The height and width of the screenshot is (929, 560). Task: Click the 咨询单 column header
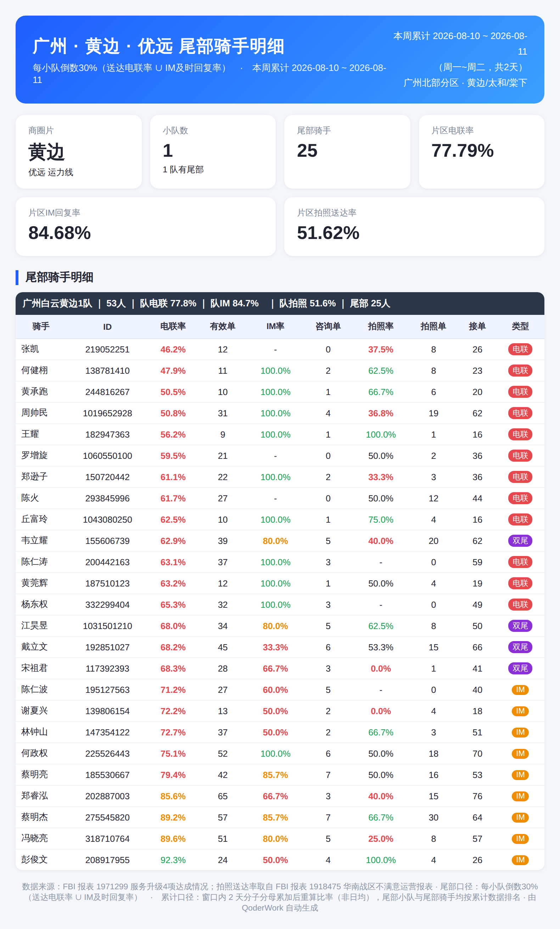point(328,327)
